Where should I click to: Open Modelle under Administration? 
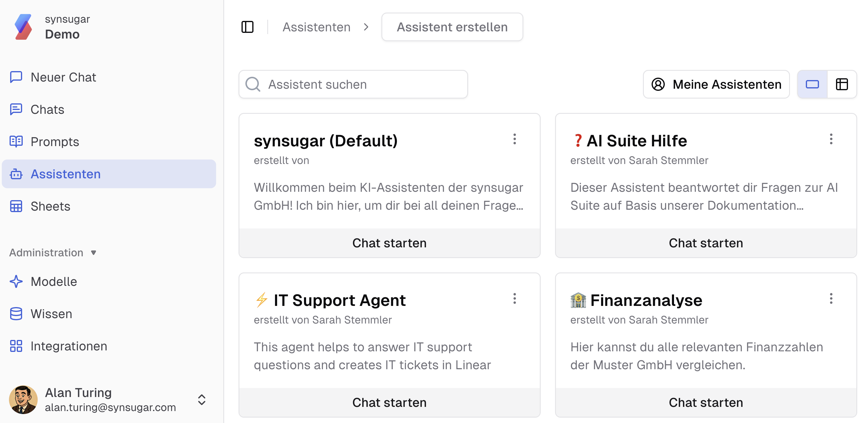[x=54, y=281]
